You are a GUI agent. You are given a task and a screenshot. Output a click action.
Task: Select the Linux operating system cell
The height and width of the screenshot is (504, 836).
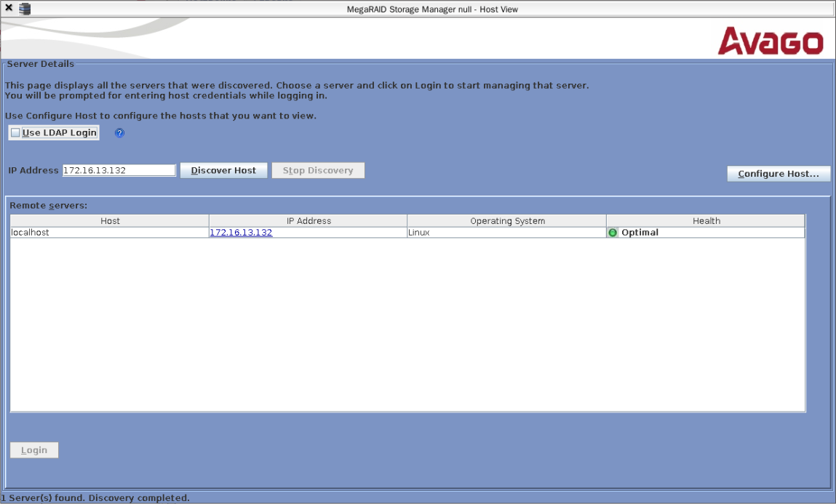click(x=506, y=233)
